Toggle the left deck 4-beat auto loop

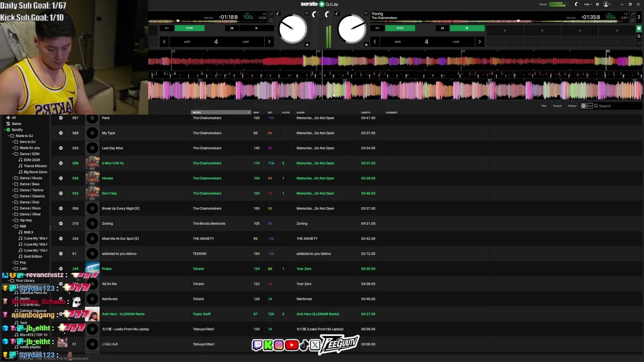click(x=216, y=42)
